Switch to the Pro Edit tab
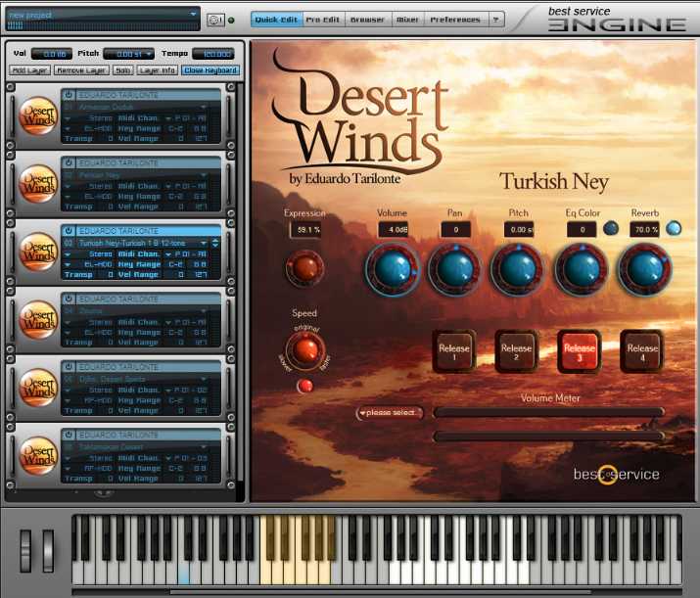This screenshot has height=598, width=700. pos(323,20)
